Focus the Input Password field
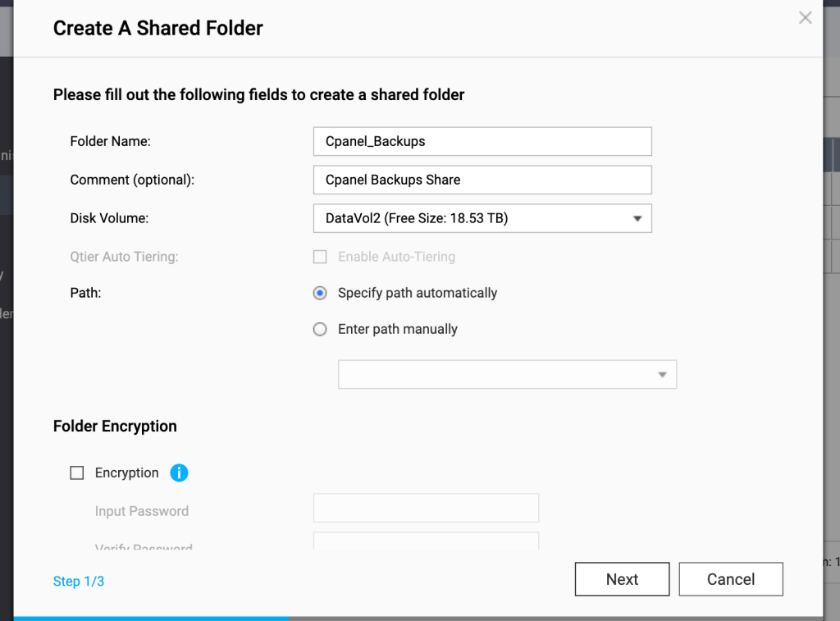840x621 pixels. coord(426,508)
